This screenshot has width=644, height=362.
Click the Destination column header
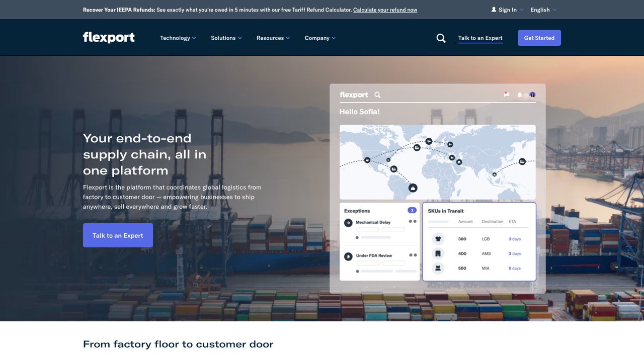pyautogui.click(x=493, y=222)
